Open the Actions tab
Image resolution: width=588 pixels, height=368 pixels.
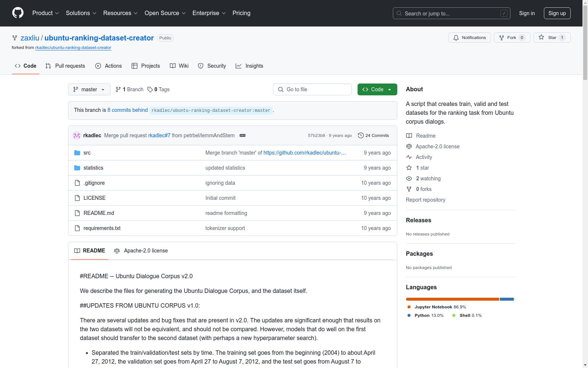[x=108, y=66]
